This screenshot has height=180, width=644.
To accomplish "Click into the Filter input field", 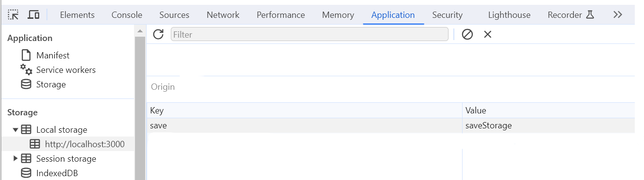I will [x=310, y=34].
